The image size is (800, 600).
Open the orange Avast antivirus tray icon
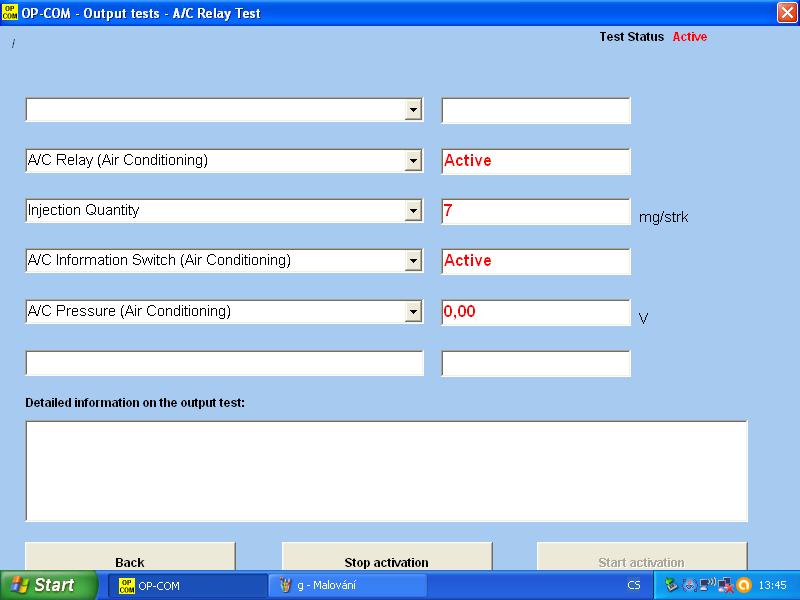pos(743,585)
